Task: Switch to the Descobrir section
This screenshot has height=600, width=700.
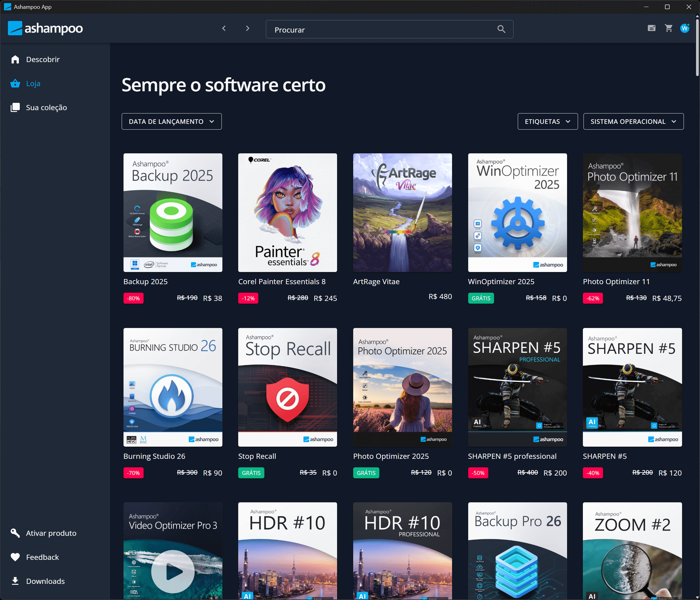Action: click(x=43, y=59)
